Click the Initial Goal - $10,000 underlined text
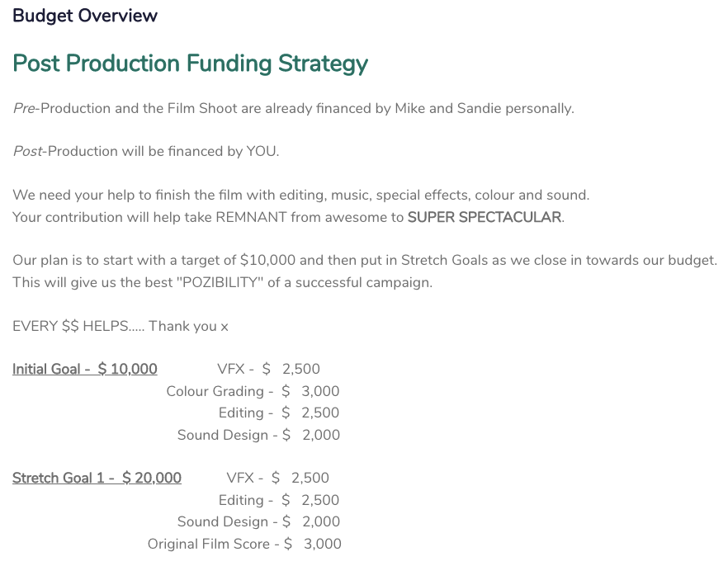Screen dimensions: 728x566 pos(84,369)
